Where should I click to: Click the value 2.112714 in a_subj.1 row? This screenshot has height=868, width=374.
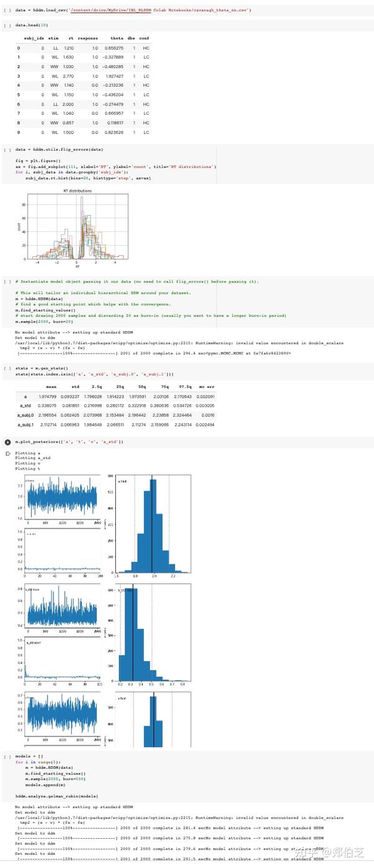click(x=47, y=424)
